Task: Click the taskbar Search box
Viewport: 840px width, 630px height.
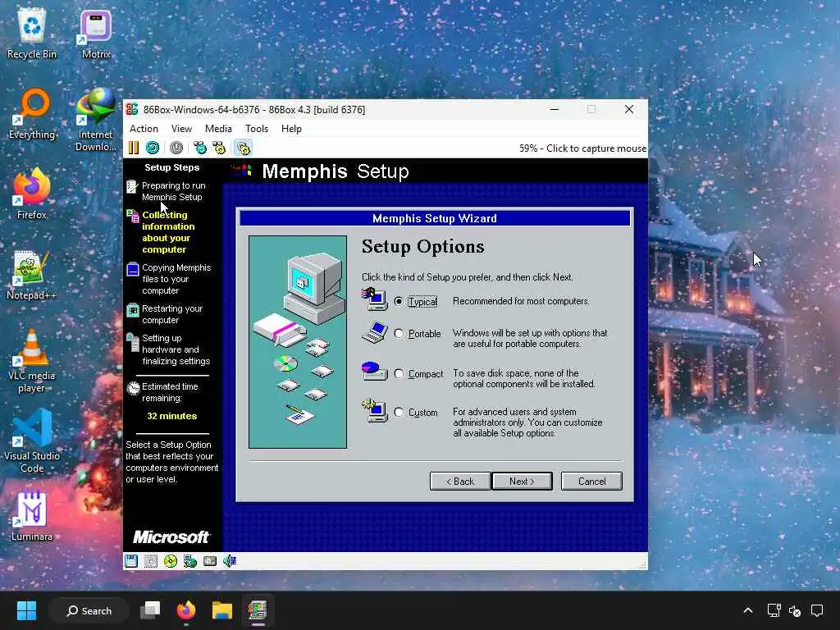Action: click(x=89, y=610)
